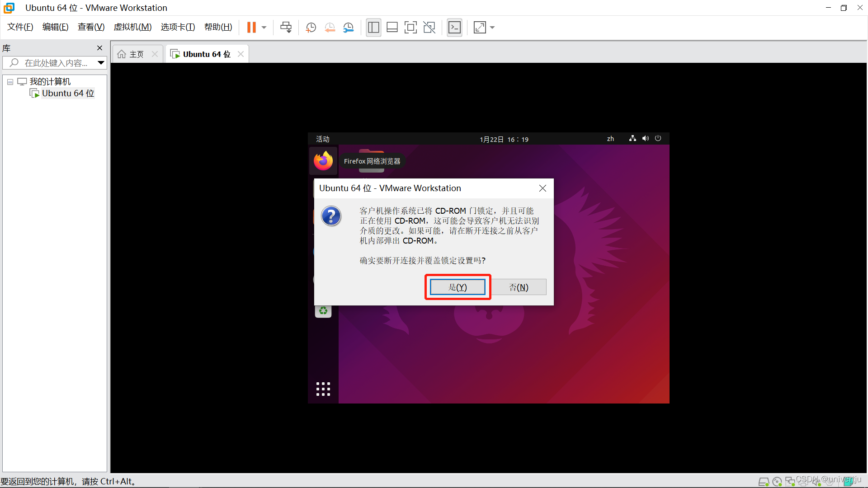Toggle the thumbnail bar
This screenshot has width=868, height=488.
click(392, 27)
